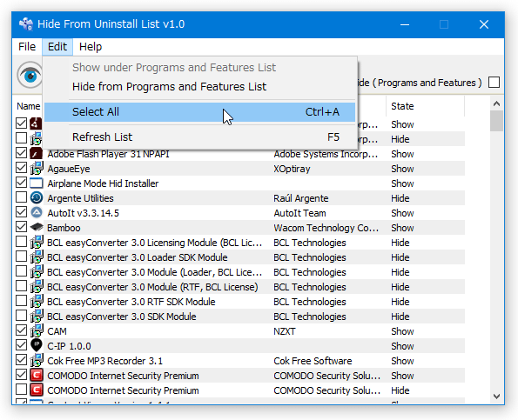Open the File menu
518x420 pixels.
[27, 46]
